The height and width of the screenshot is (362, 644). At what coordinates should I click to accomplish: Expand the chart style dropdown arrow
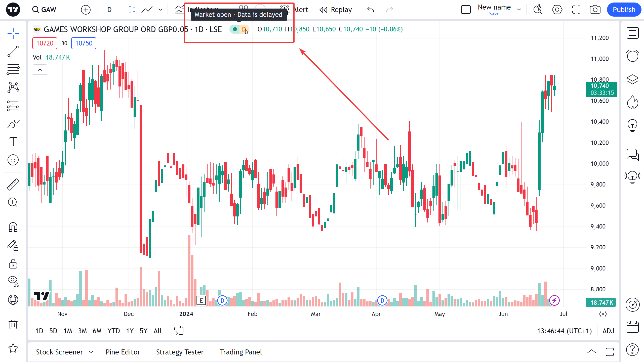tap(160, 10)
